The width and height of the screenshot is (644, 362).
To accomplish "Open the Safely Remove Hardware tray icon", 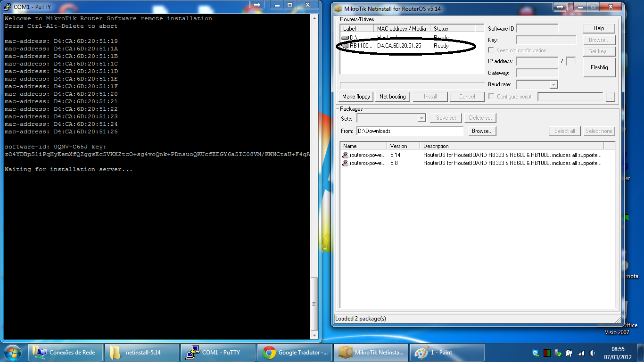I will [x=558, y=353].
